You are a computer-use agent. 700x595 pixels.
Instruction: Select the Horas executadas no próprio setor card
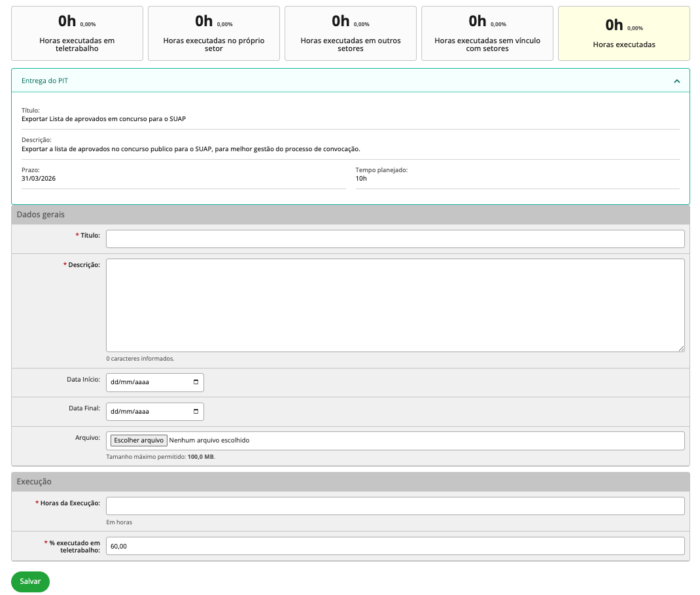pos(214,33)
